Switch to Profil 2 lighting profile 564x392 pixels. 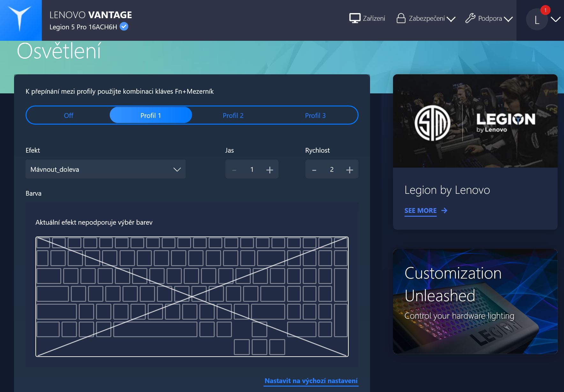coord(233,115)
